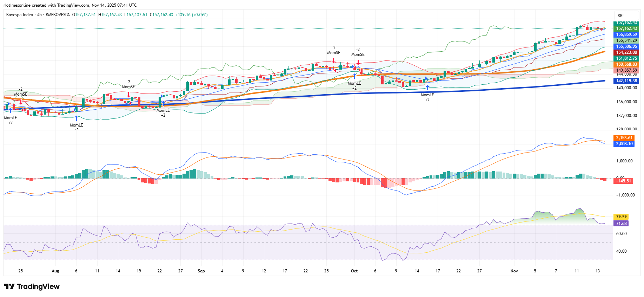This screenshot has width=644, height=297.
Task: Click the blue 155,506.95 price label
Action: coord(626,46)
